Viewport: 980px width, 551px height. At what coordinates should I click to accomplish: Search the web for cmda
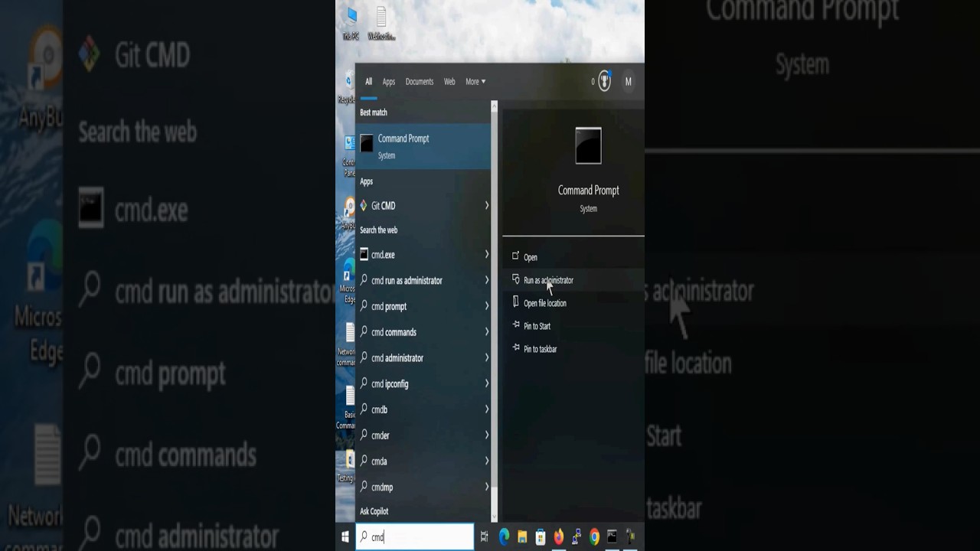[x=423, y=461]
